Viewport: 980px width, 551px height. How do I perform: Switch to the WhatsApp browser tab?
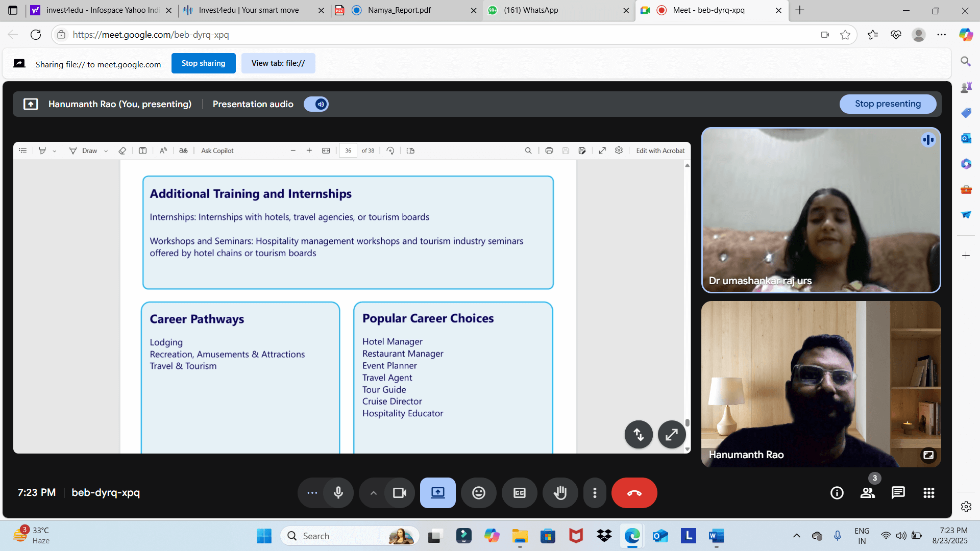pyautogui.click(x=530, y=10)
